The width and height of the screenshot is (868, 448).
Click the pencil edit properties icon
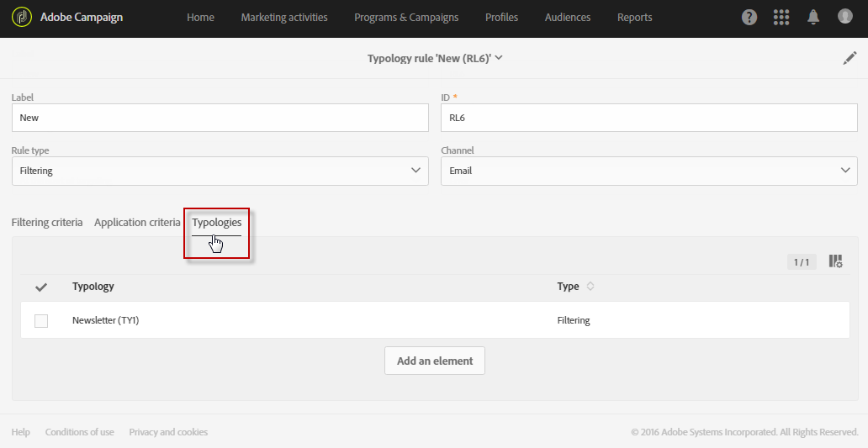[849, 58]
